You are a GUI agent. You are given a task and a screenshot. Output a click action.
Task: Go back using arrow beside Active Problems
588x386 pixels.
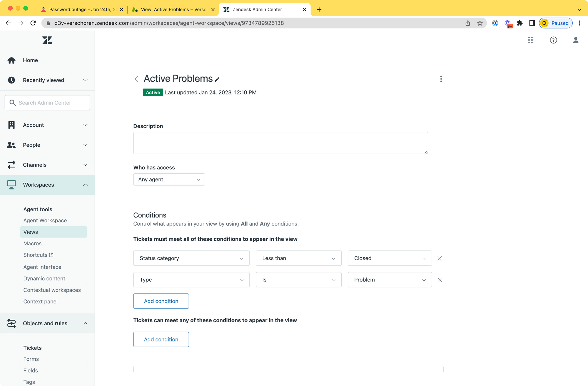coord(136,79)
